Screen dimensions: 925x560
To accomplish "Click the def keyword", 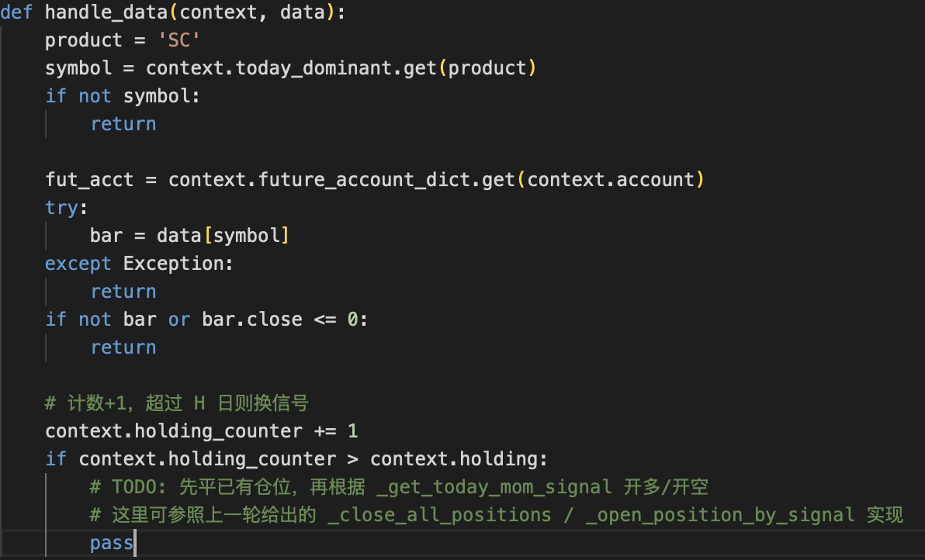I will [x=16, y=12].
